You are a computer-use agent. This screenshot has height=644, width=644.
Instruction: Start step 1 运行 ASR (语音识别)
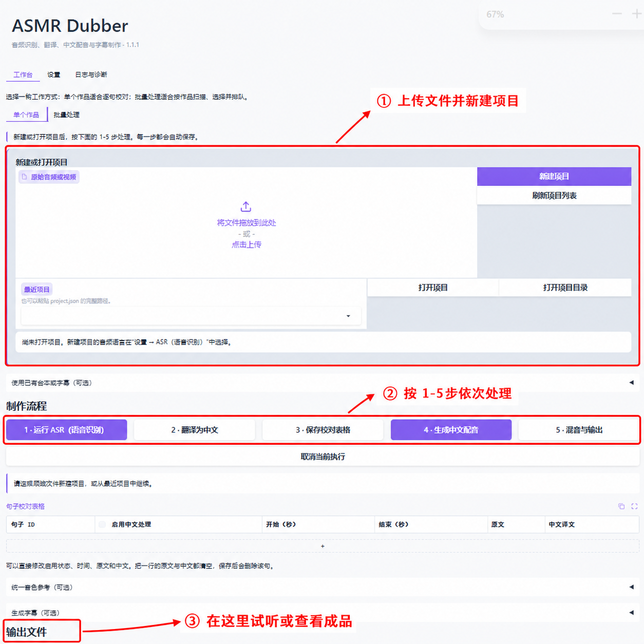pyautogui.click(x=66, y=430)
